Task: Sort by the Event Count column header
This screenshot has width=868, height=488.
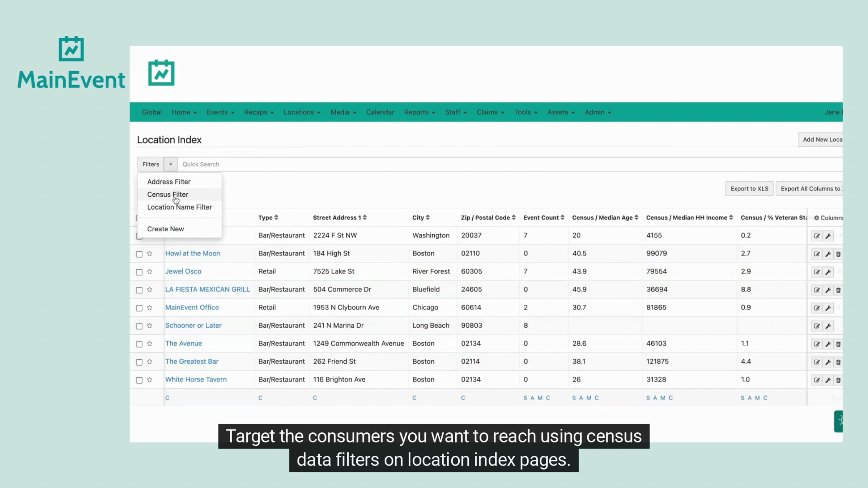Action: (544, 218)
